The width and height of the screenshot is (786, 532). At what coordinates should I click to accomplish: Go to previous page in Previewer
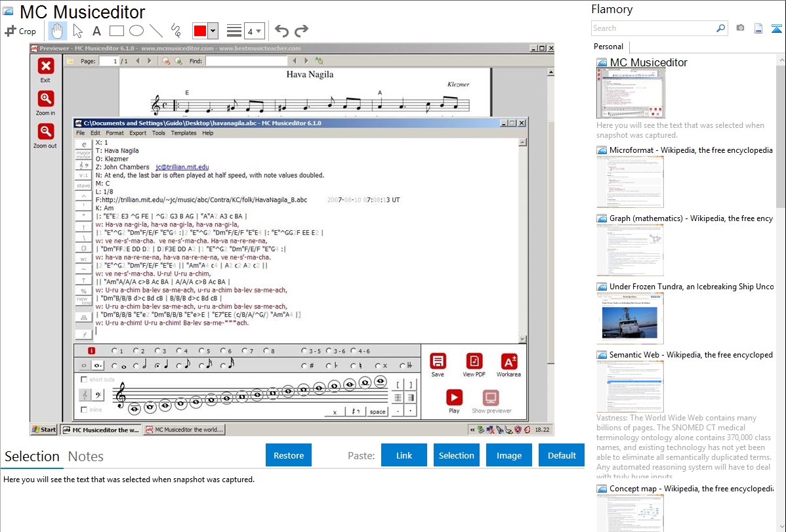(x=138, y=61)
